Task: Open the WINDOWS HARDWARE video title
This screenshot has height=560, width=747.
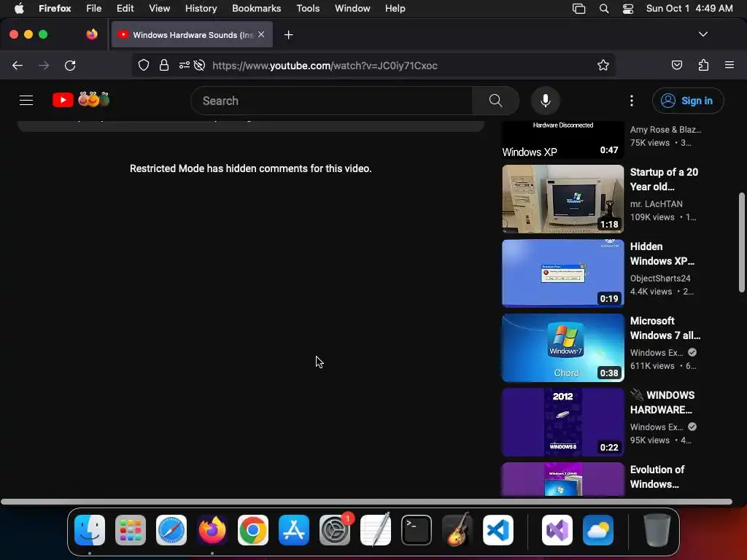Action: (x=662, y=402)
